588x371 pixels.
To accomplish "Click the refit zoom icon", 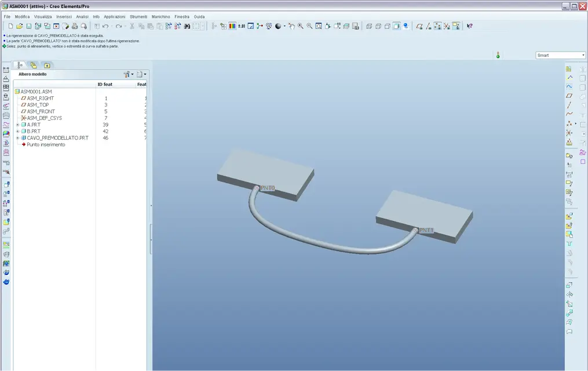I will pos(319,26).
